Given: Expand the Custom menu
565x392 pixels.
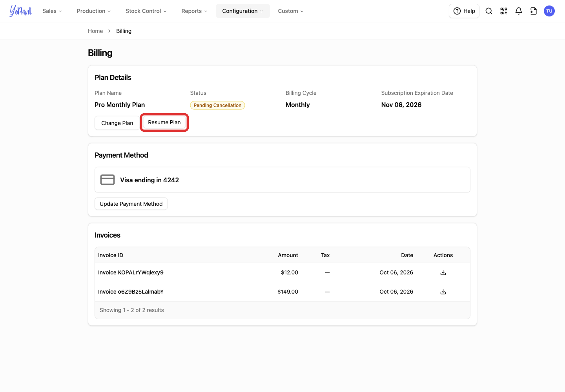Looking at the screenshot, I should pyautogui.click(x=291, y=11).
